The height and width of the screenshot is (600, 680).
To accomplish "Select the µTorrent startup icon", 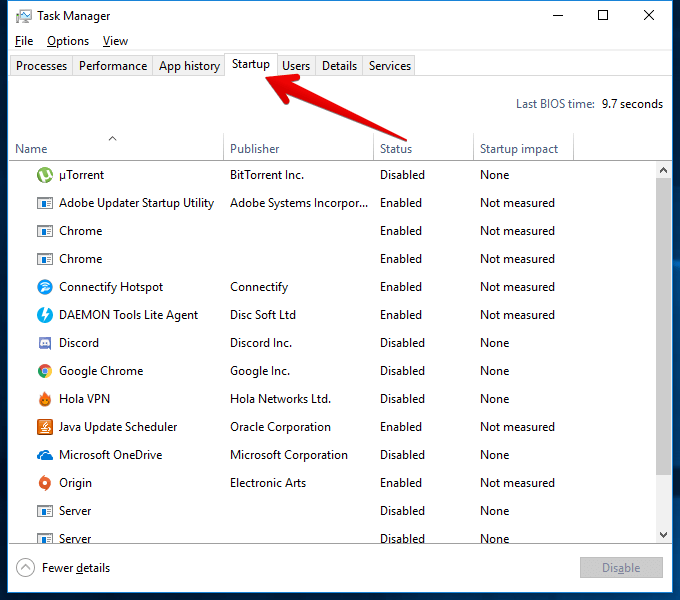I will 45,175.
